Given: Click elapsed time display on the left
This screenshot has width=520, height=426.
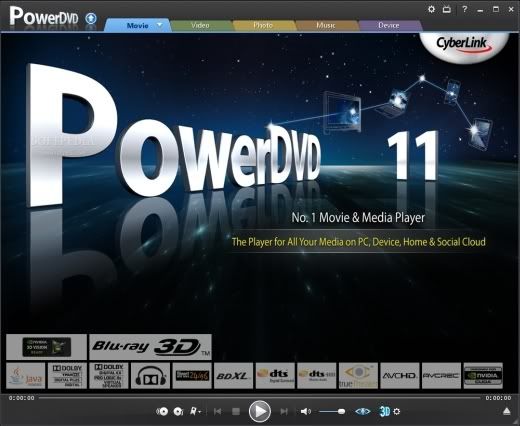Looking at the screenshot, I should (22, 398).
